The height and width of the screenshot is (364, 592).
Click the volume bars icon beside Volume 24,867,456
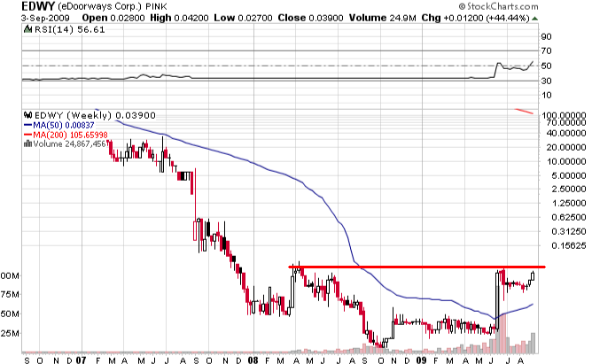tap(27, 143)
